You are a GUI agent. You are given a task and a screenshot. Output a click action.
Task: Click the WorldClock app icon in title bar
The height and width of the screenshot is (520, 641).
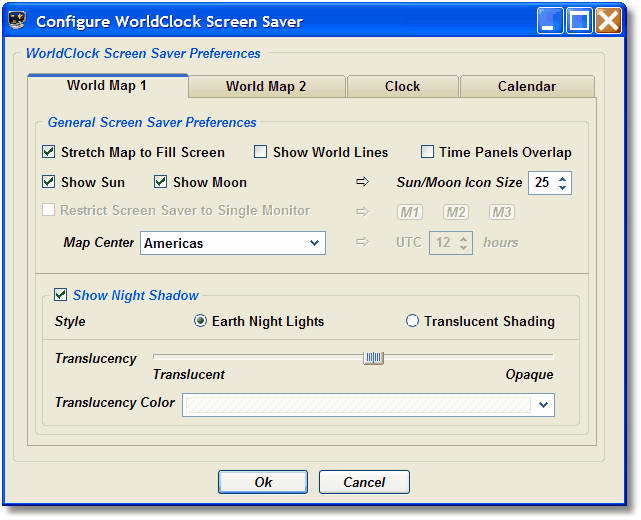coord(17,20)
